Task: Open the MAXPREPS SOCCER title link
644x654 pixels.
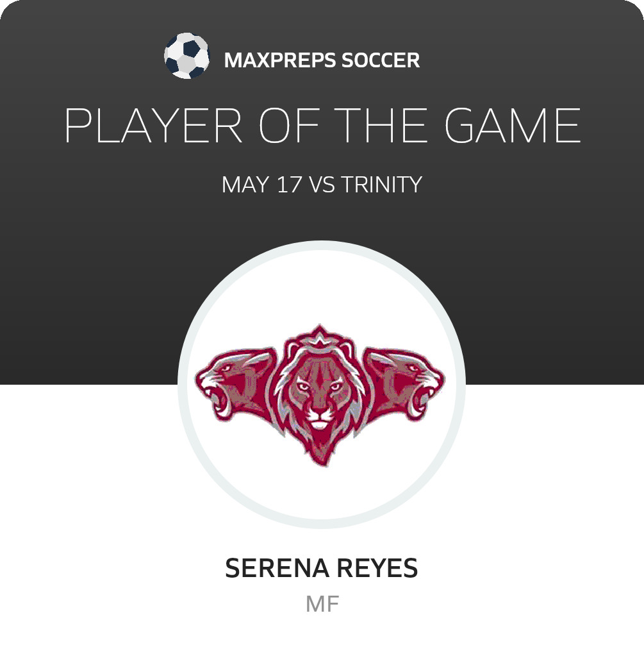Action: tap(322, 60)
